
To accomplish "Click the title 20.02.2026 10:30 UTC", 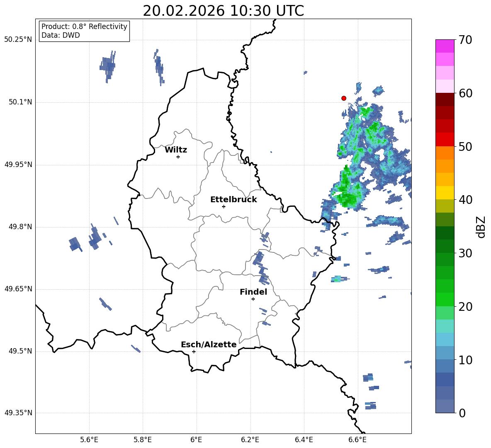I will [223, 11].
